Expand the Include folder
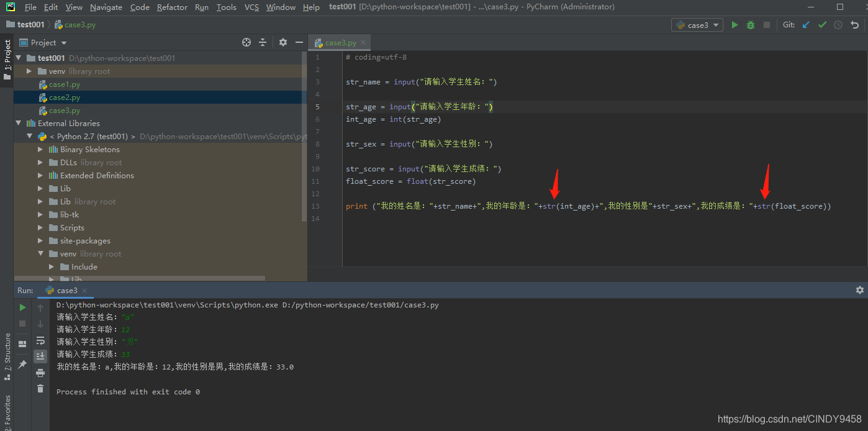Screen dimensions: 868x431 (x=52, y=266)
